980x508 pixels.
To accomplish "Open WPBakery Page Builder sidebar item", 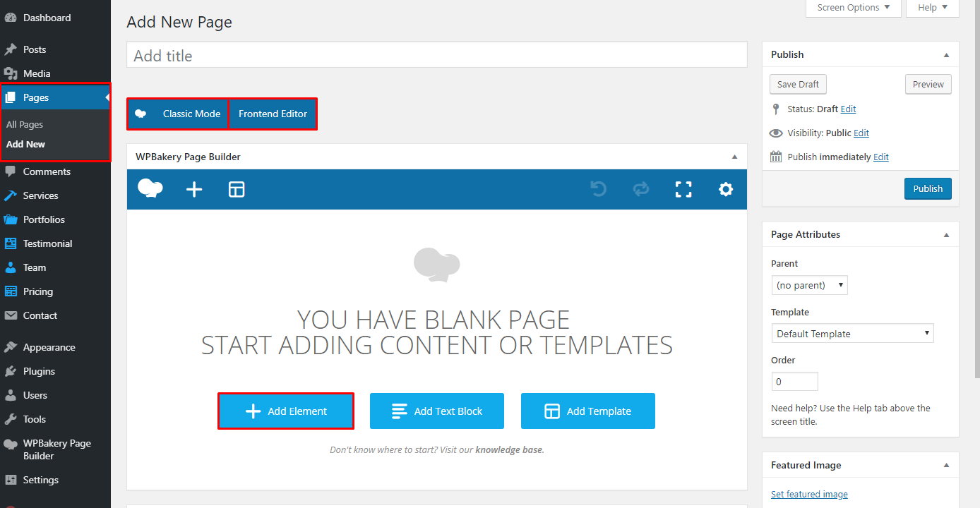I will pyautogui.click(x=55, y=449).
